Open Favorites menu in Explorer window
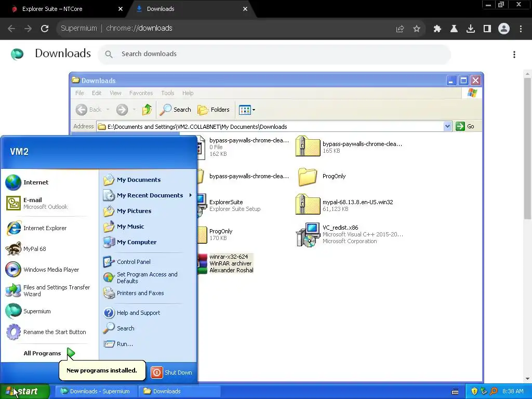This screenshot has width=532, height=399. point(141,93)
